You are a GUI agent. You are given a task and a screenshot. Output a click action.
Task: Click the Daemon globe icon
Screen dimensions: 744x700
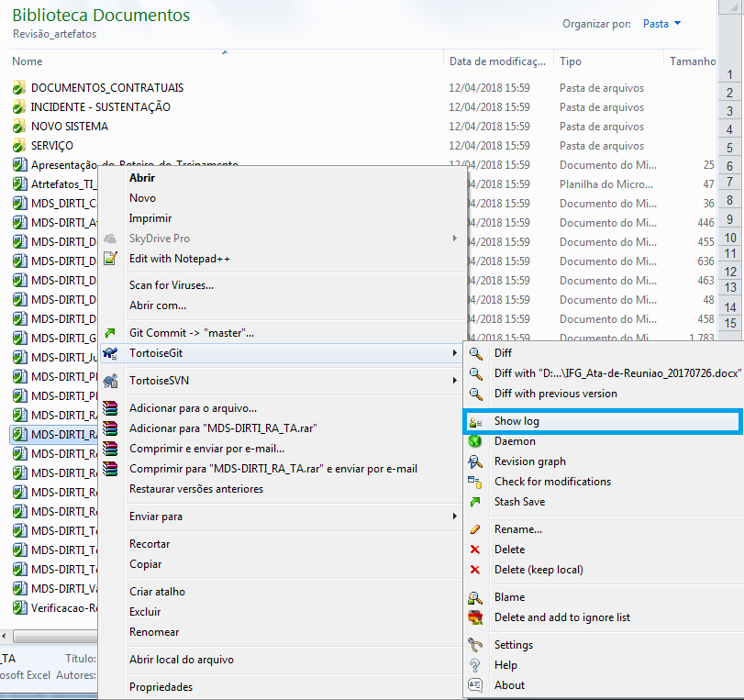point(475,441)
